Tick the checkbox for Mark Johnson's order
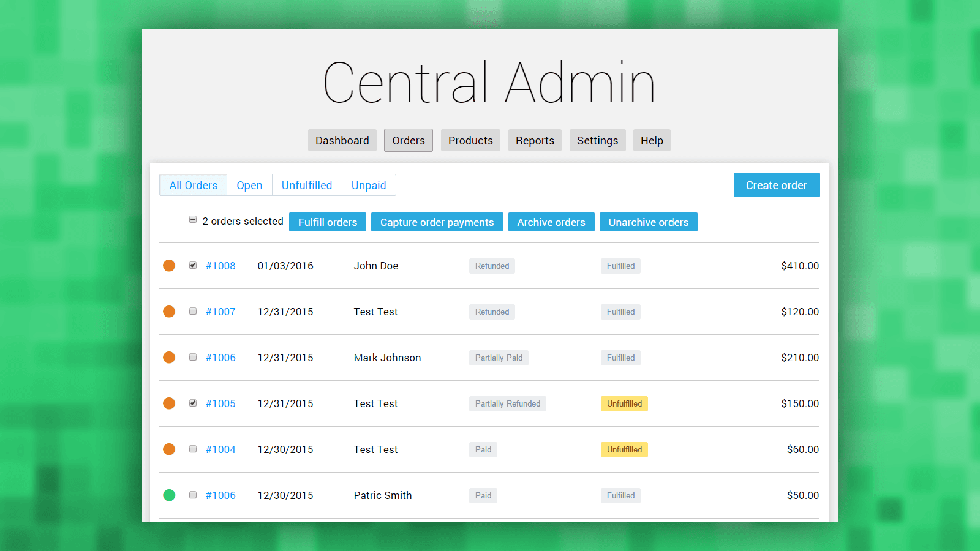This screenshot has height=551, width=980. [193, 357]
